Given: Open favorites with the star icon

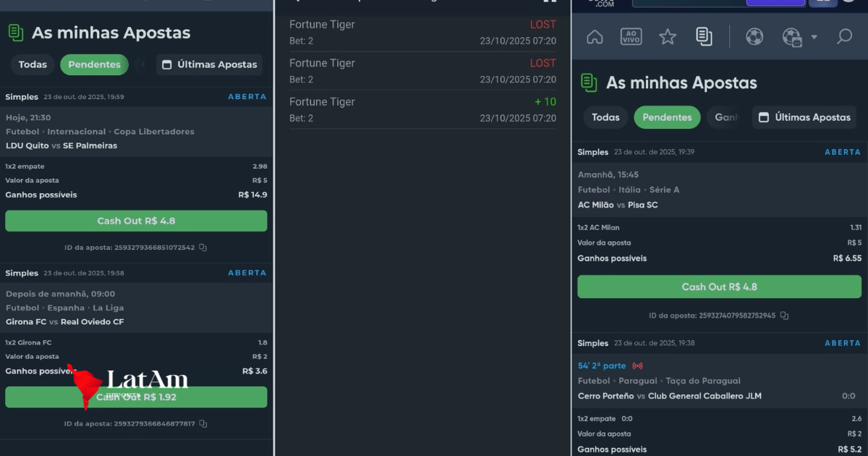Looking at the screenshot, I should click(x=668, y=37).
